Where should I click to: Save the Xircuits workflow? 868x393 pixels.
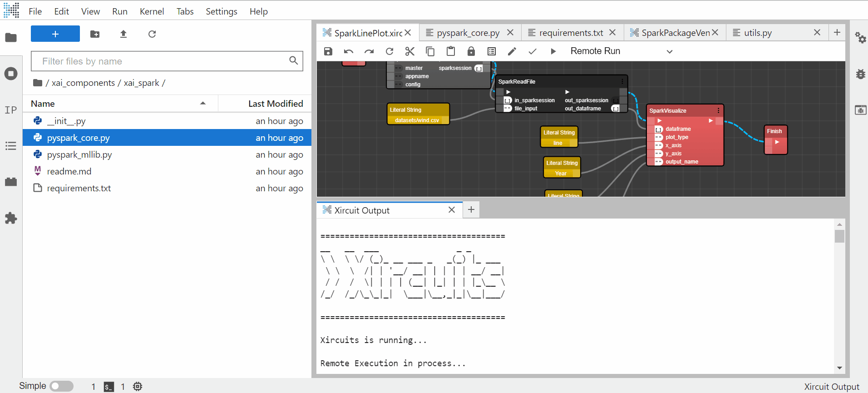pyautogui.click(x=328, y=51)
